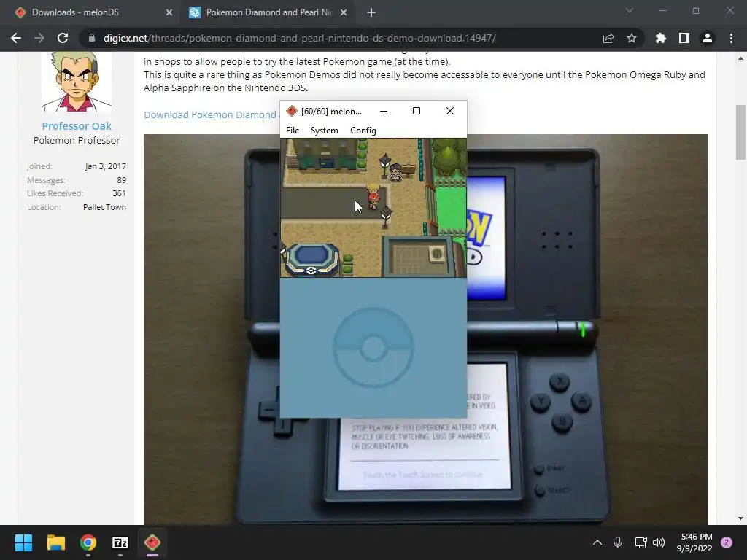Reload the current page
Viewport: 747px width, 560px height.
[63, 38]
